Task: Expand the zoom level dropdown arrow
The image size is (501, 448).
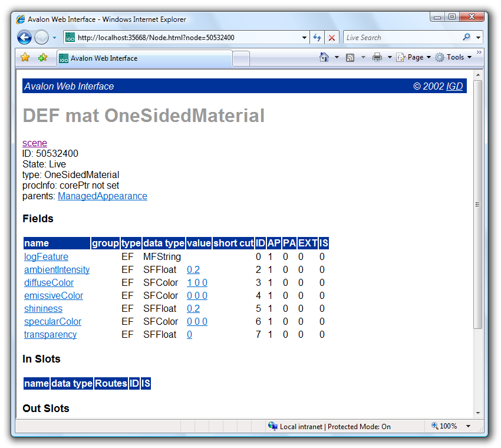Action: click(469, 426)
